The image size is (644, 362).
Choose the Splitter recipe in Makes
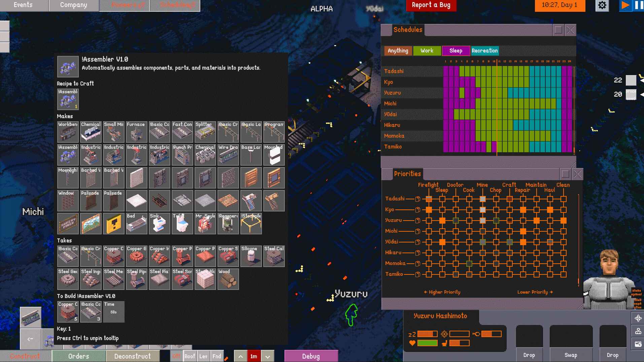pos(205,132)
